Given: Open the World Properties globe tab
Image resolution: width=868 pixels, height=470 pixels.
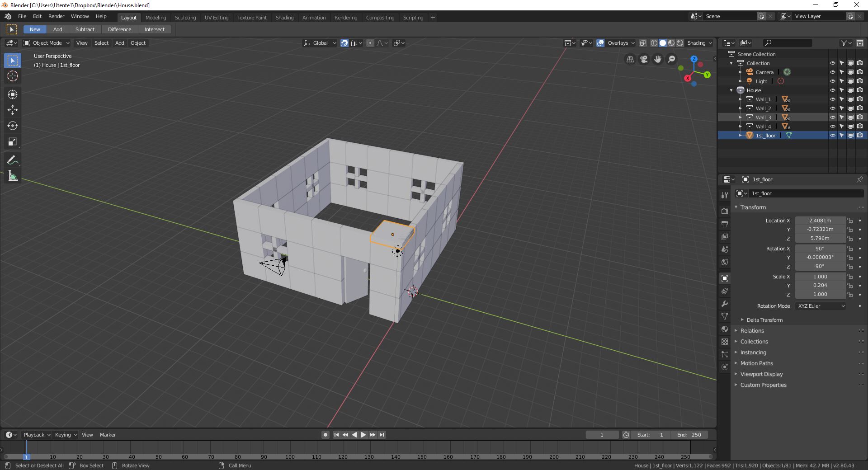Looking at the screenshot, I should [x=725, y=262].
